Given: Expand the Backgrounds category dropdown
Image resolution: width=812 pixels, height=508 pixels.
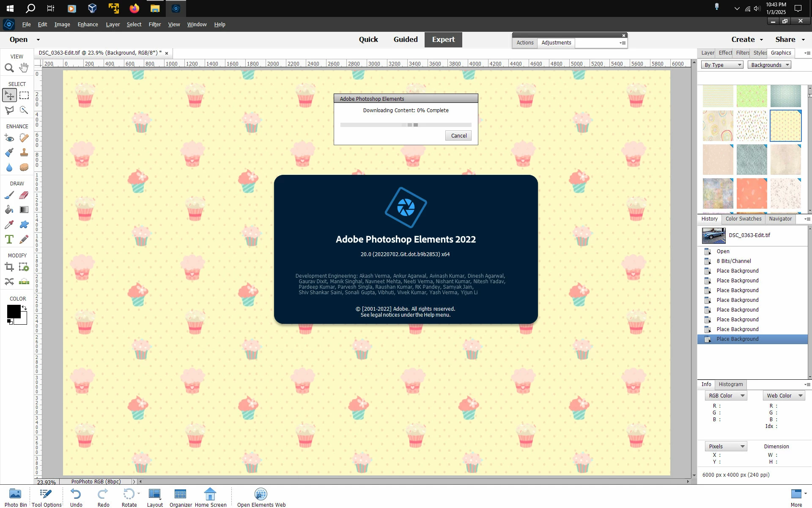Looking at the screenshot, I should coord(769,65).
